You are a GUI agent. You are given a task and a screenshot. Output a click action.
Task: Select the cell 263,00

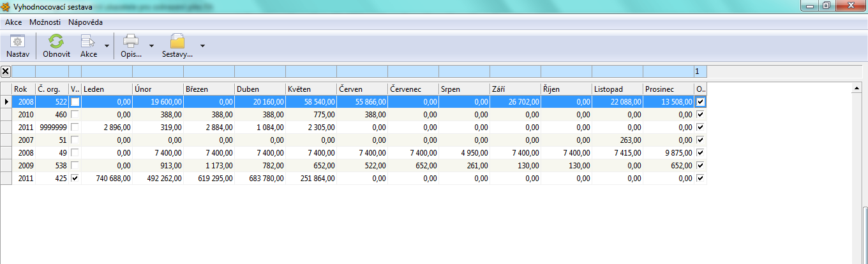[x=617, y=140]
